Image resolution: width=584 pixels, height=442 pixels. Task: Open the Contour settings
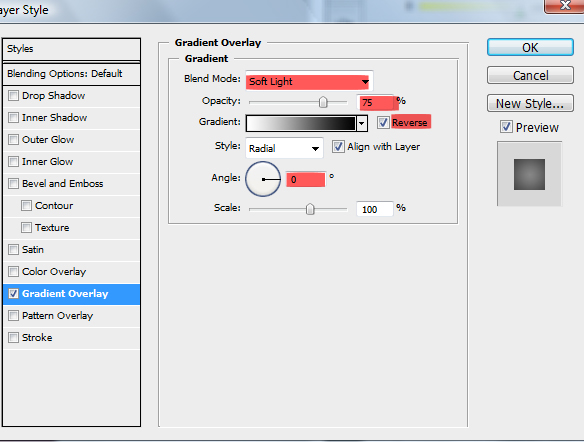pos(54,206)
